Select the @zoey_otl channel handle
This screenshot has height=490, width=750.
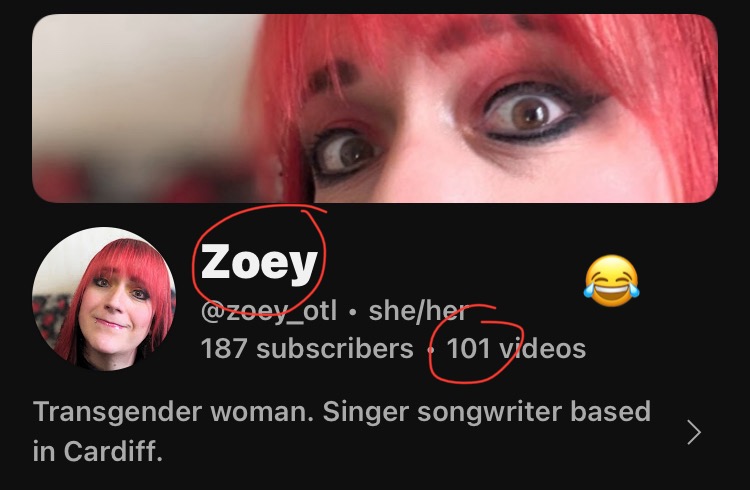pos(269,312)
